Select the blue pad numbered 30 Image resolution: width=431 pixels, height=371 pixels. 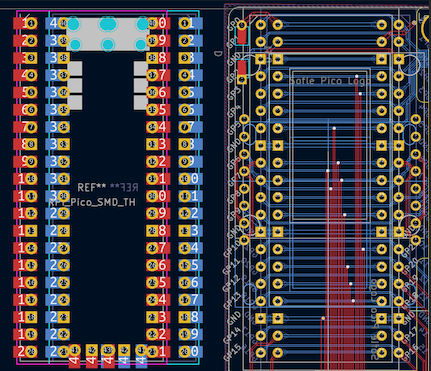(x=59, y=196)
